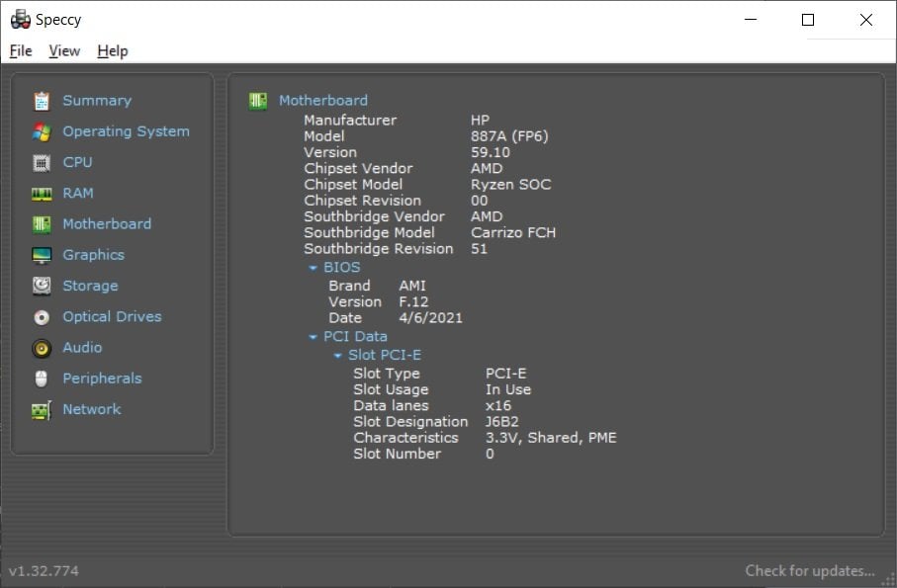The width and height of the screenshot is (897, 588).
Task: Select the Characteristics value 3.3V, Shared, PME
Action: click(x=551, y=438)
